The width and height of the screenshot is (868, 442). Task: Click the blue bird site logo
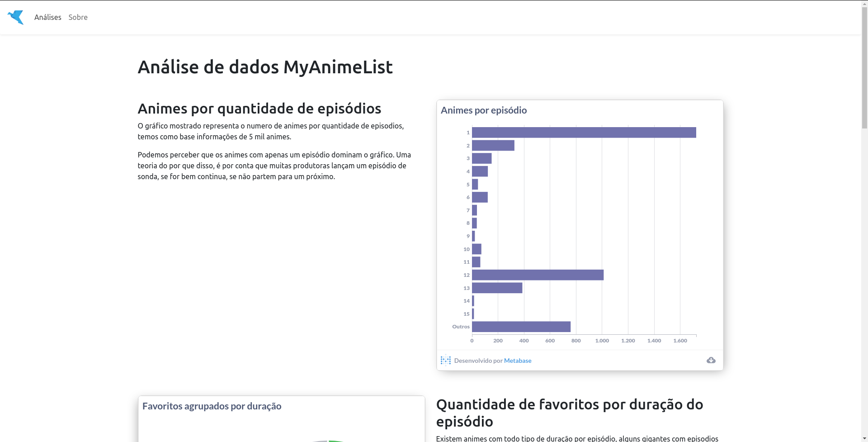(15, 17)
